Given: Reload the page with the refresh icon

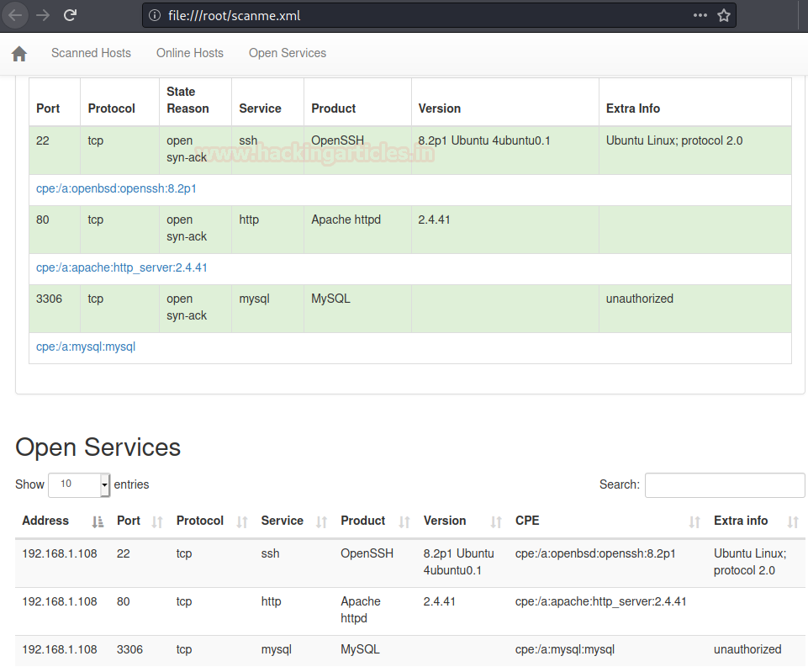Looking at the screenshot, I should 70,15.
